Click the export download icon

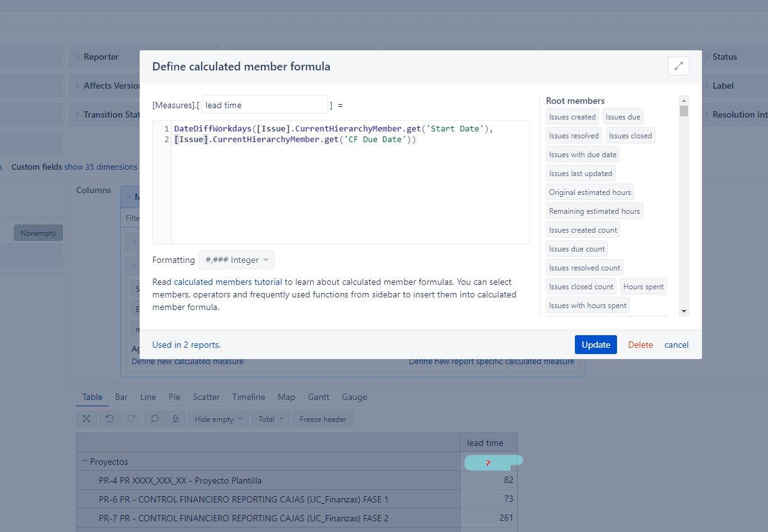pos(176,419)
